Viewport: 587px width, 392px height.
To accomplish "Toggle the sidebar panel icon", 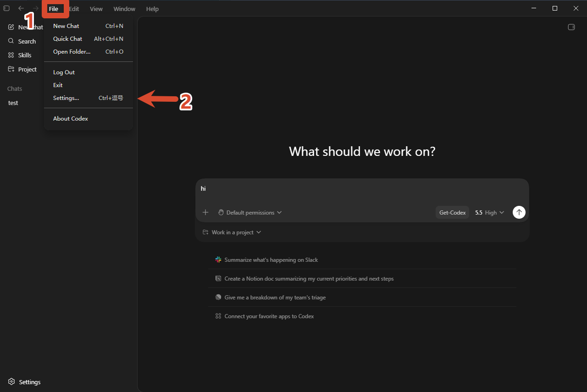I will (6, 8).
